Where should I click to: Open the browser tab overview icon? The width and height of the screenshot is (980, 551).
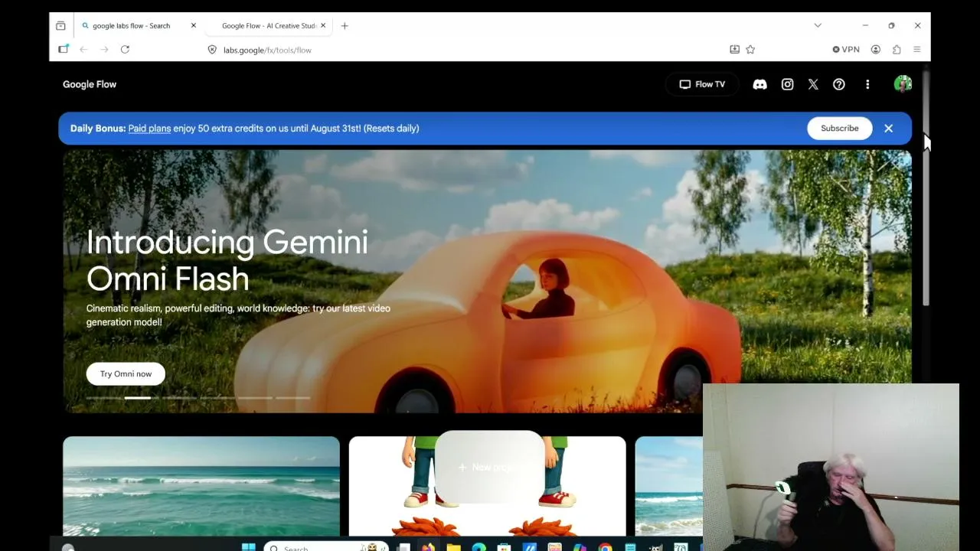pyautogui.click(x=60, y=25)
